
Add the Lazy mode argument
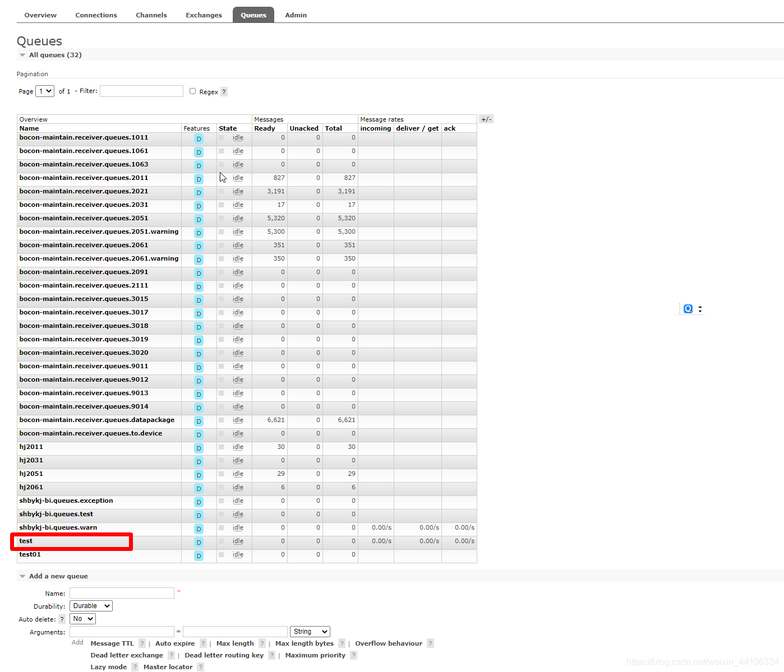109,667
